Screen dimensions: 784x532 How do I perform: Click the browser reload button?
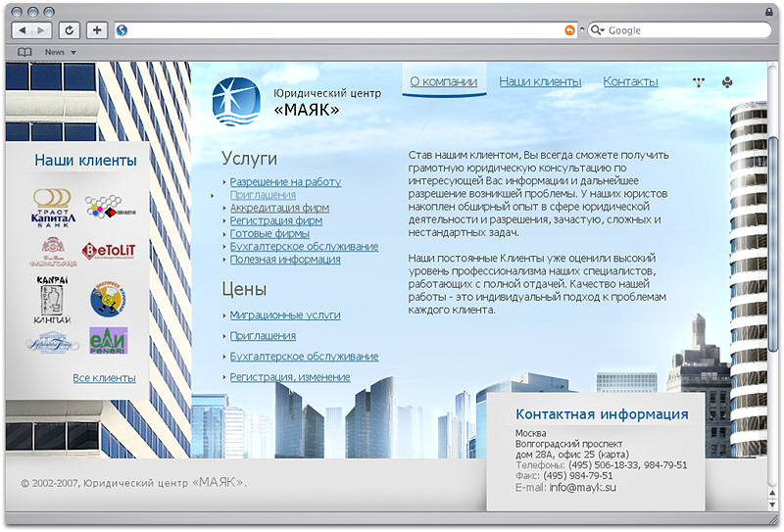tap(71, 30)
